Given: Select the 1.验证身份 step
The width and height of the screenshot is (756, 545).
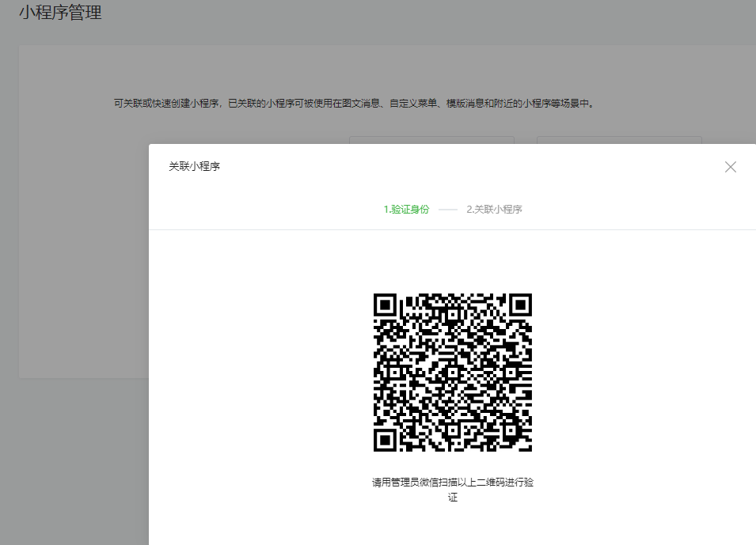Looking at the screenshot, I should coord(406,209).
